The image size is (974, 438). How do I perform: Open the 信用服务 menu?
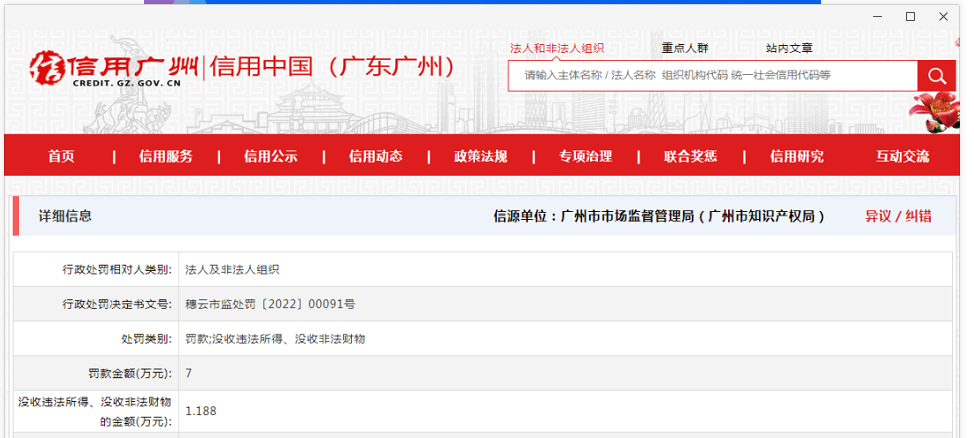tap(166, 156)
